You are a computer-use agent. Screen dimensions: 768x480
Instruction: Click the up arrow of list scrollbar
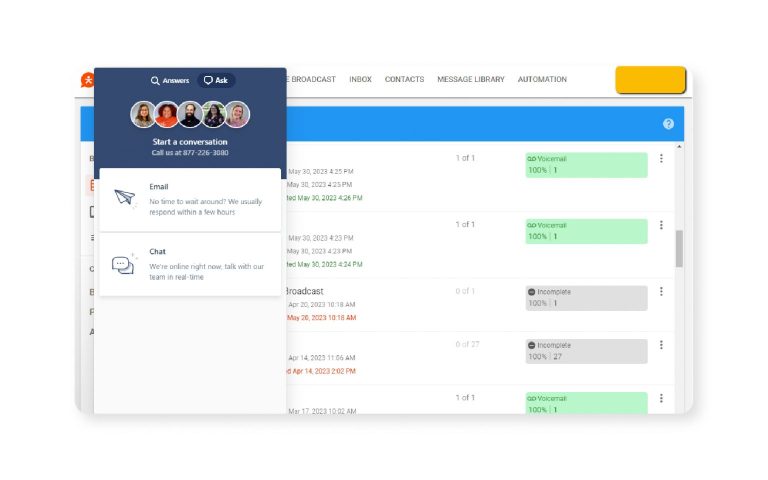coord(679,146)
